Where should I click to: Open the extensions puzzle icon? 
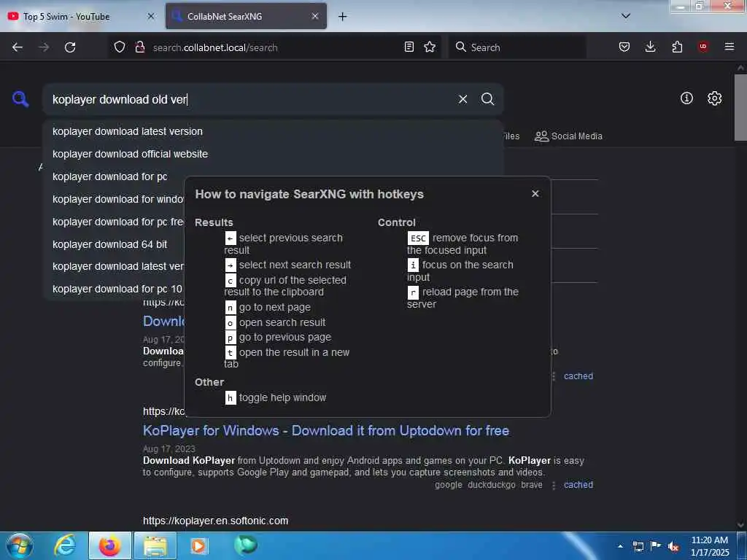[677, 47]
